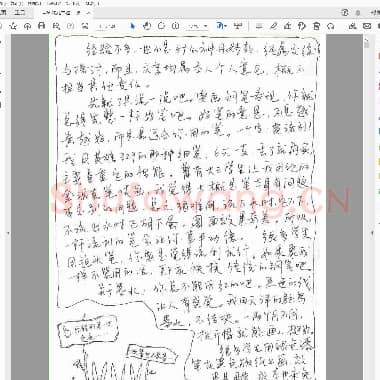Close the open document tab
Image resolution: width=380 pixels, height=380 pixels.
[88, 13]
